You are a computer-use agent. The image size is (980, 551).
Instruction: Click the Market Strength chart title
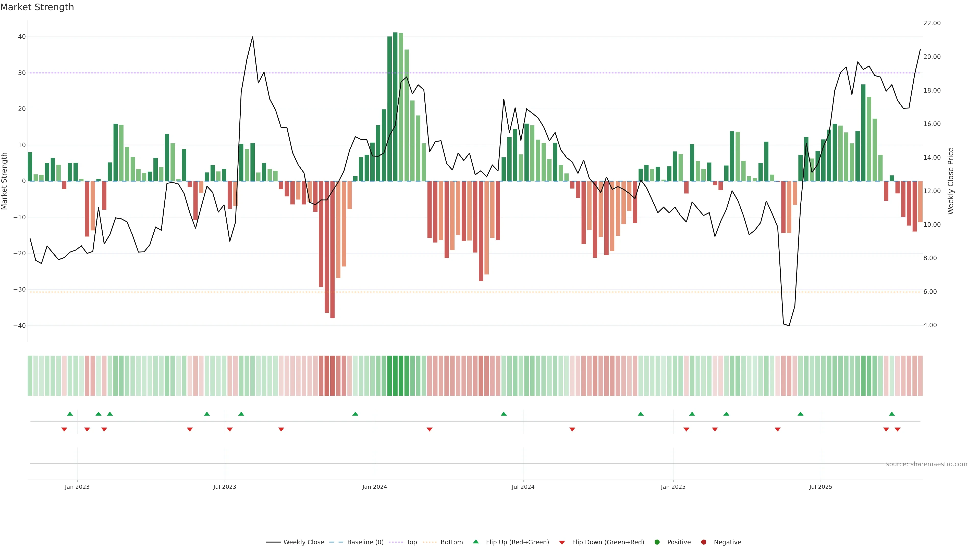tap(37, 7)
